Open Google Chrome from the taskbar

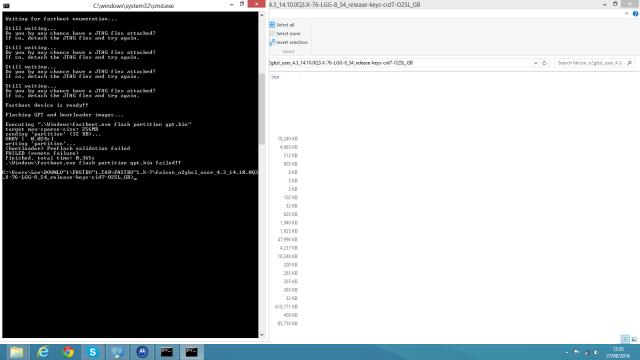pyautogui.click(x=68, y=352)
